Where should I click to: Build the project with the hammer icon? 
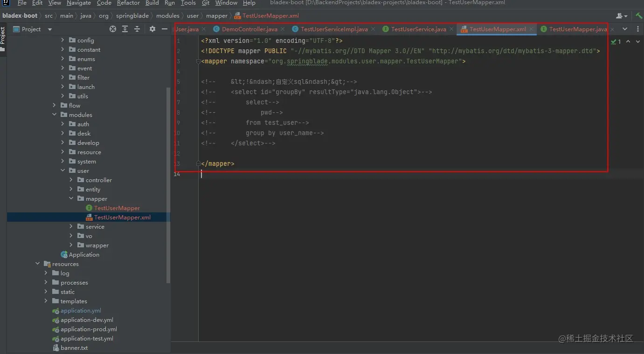639,15
